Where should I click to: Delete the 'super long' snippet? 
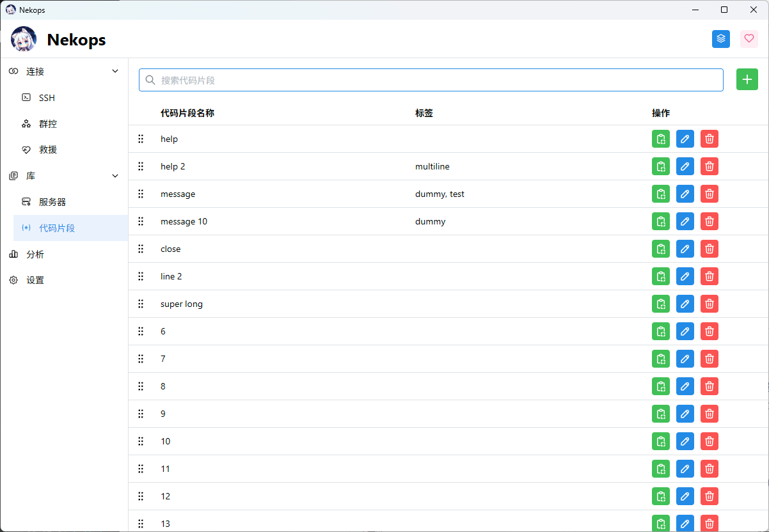click(x=709, y=304)
